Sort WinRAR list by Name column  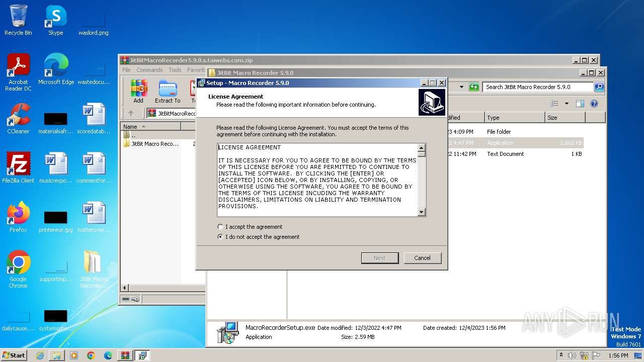click(151, 127)
